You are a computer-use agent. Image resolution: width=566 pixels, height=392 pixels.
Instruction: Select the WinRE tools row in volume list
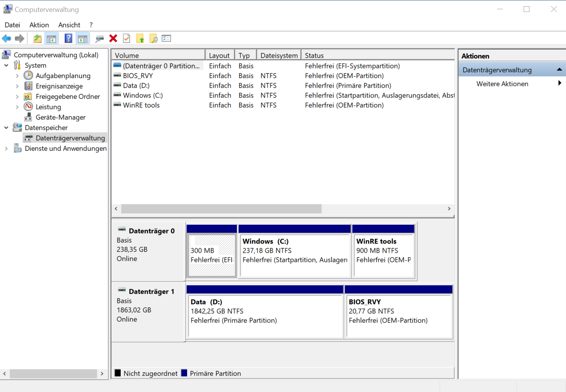(283, 105)
